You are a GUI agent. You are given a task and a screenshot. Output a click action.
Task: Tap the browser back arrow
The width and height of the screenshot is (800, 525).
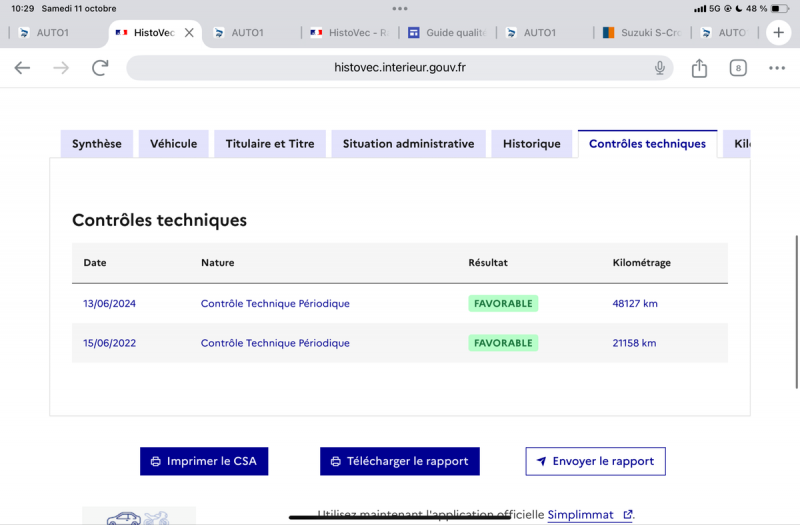tap(22, 68)
